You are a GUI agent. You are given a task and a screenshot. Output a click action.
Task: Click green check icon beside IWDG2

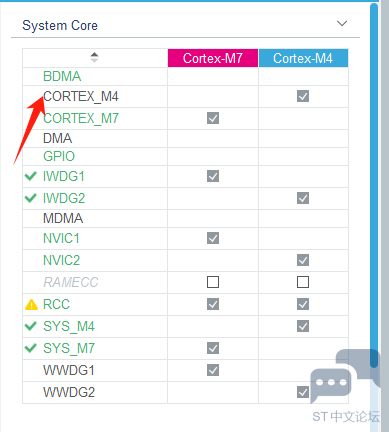pyautogui.click(x=31, y=198)
